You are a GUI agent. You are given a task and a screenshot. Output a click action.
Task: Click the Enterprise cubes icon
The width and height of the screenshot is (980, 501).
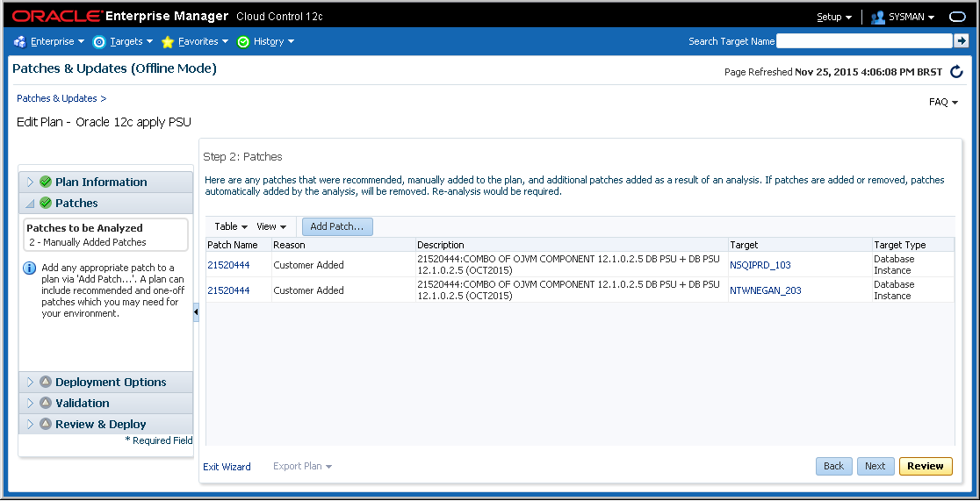(20, 42)
